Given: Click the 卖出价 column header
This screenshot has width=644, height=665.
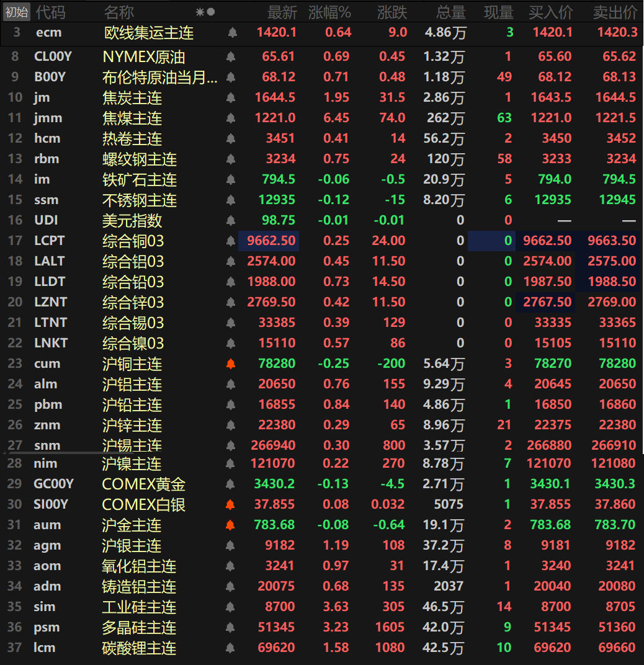Looking at the screenshot, I should click(x=614, y=12).
